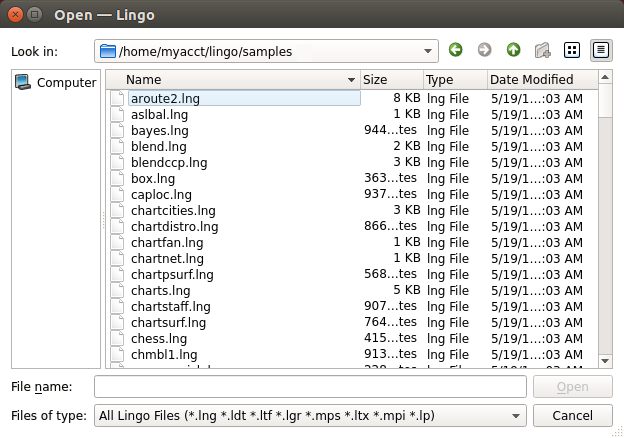Close the Open — Lingo dialog

pyautogui.click(x=16, y=15)
